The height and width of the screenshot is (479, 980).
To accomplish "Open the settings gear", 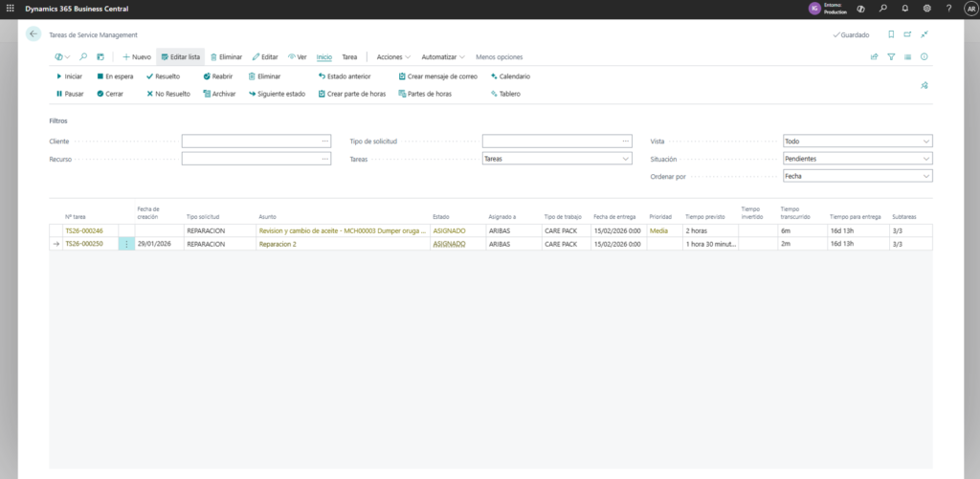I will (x=926, y=8).
